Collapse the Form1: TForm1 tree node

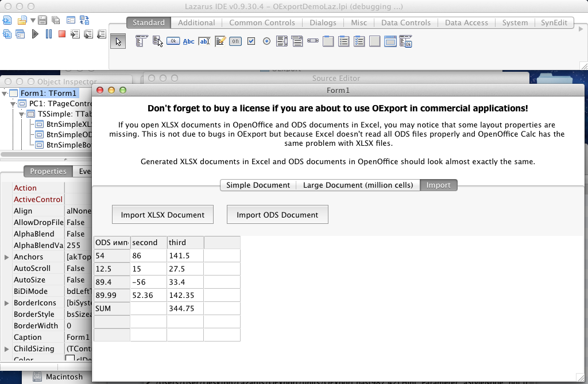coord(5,93)
